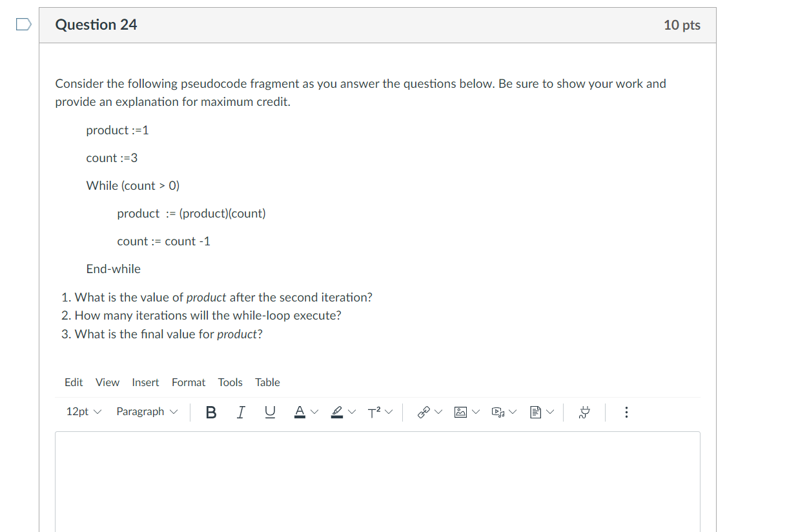Open the overflow menu with three dots
798x532 pixels.
626,412
